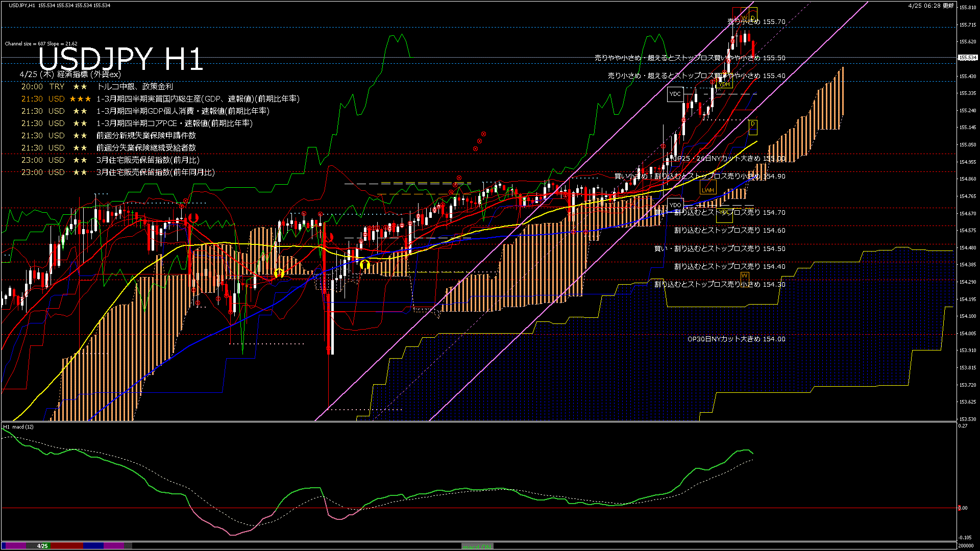Screen dimensions: 980x551
Task: Click the current price tag 155.534 on axis
Action: coord(968,58)
